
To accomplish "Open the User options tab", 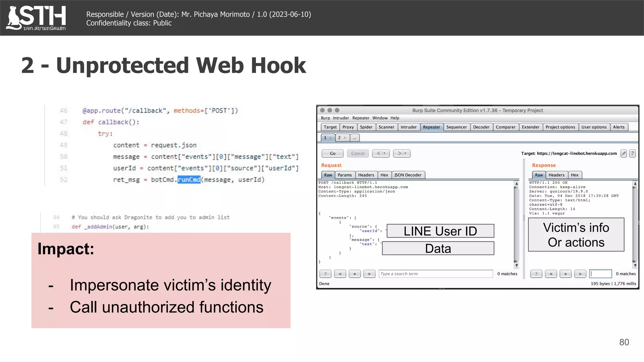I will [594, 127].
